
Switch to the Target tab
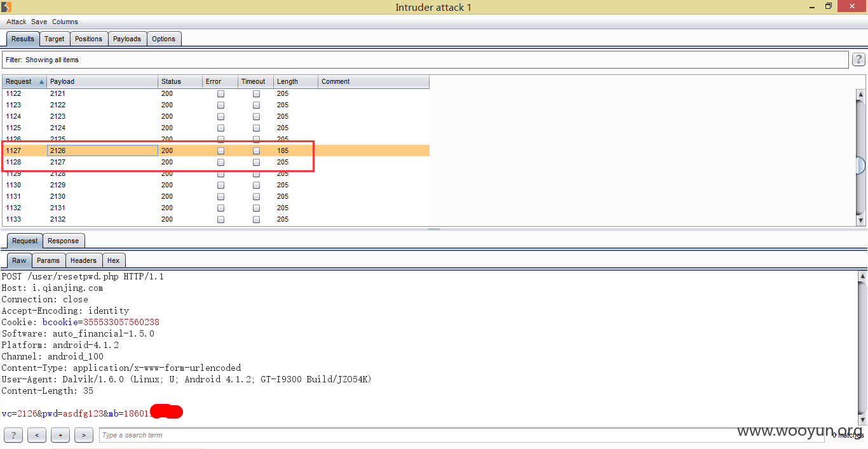pyautogui.click(x=54, y=39)
